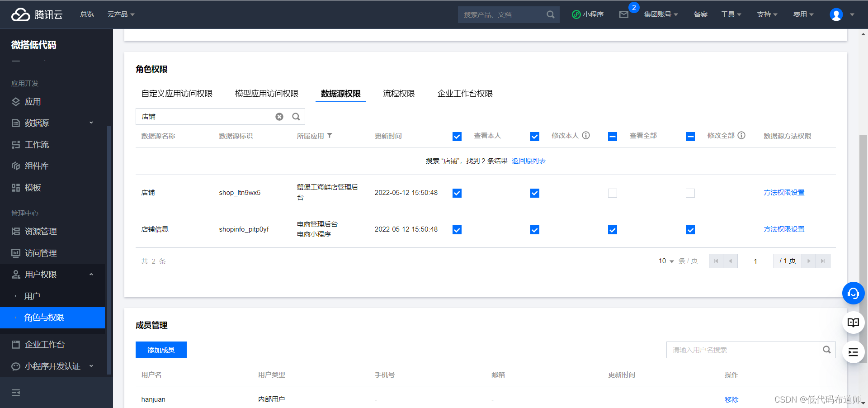868x408 pixels.
Task: Select the 数据源权限 tab
Action: (341, 94)
